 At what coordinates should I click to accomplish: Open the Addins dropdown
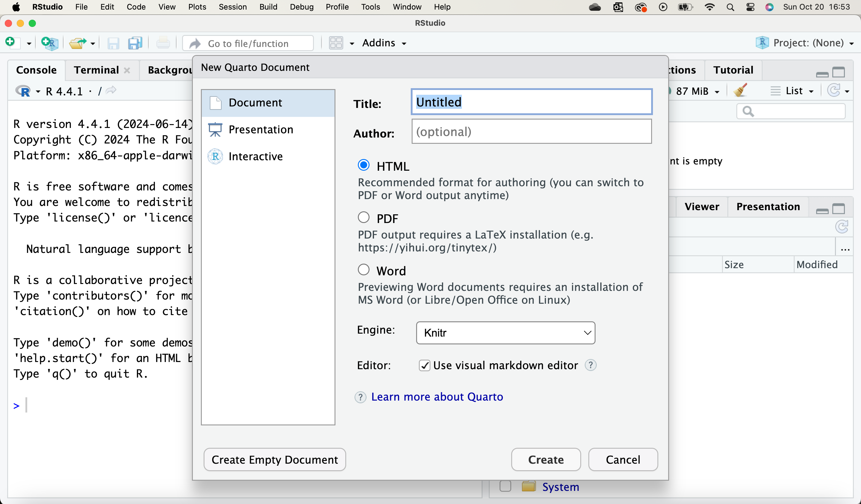coord(384,43)
